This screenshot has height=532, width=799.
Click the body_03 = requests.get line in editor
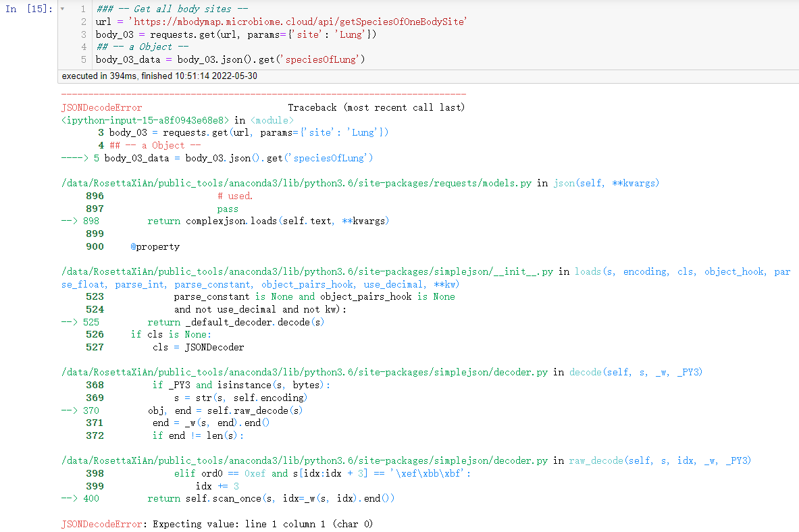pos(236,34)
